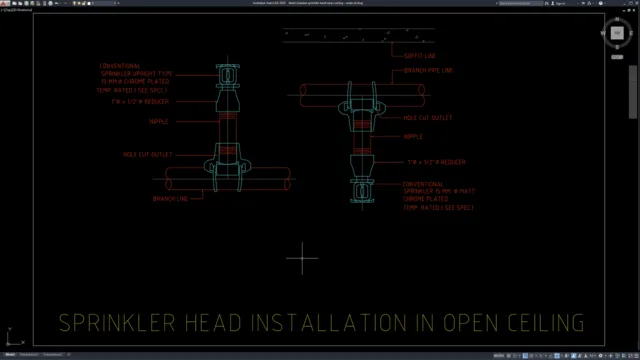Screen dimensions: 640x360
Task: Click the S compass direction on ViewCube
Action: click(617, 47)
